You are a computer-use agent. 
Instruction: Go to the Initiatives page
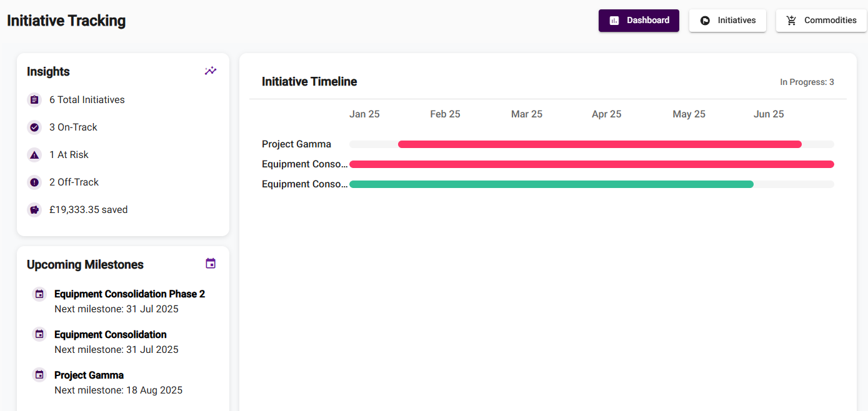click(727, 20)
